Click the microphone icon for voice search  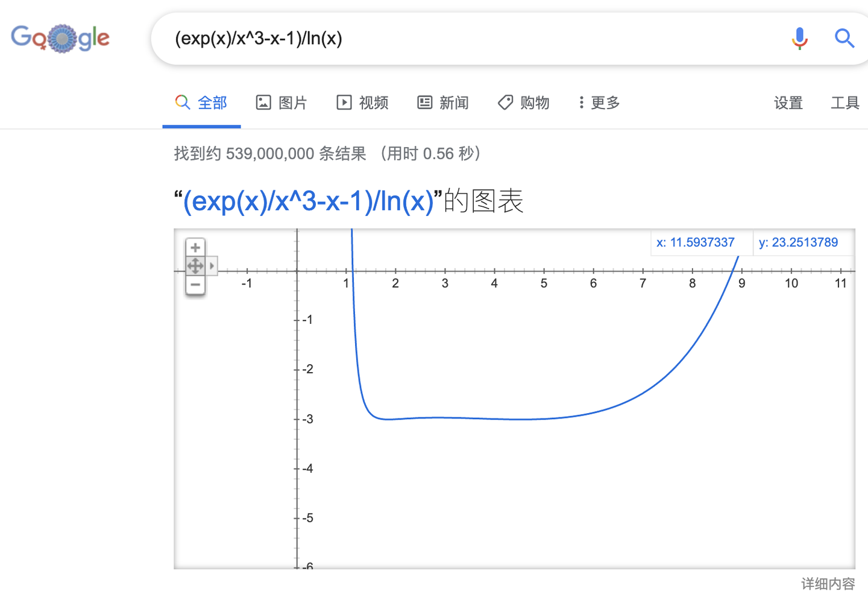pos(799,38)
